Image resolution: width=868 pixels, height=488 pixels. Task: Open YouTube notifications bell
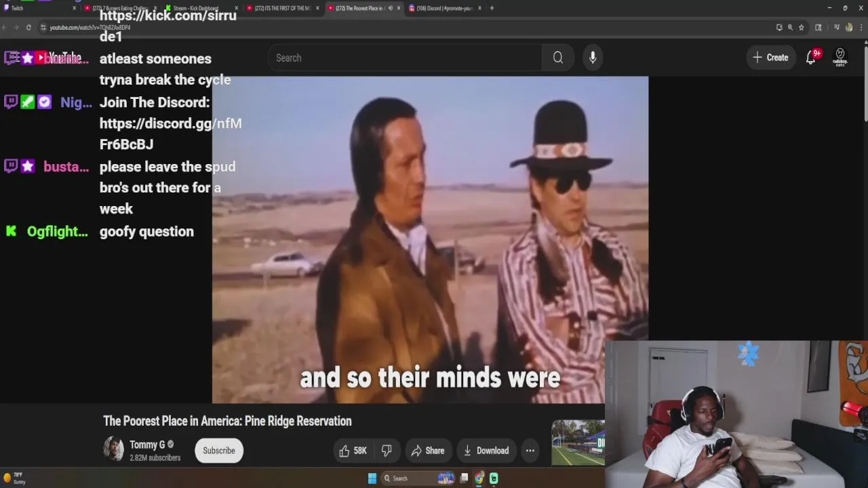click(811, 58)
